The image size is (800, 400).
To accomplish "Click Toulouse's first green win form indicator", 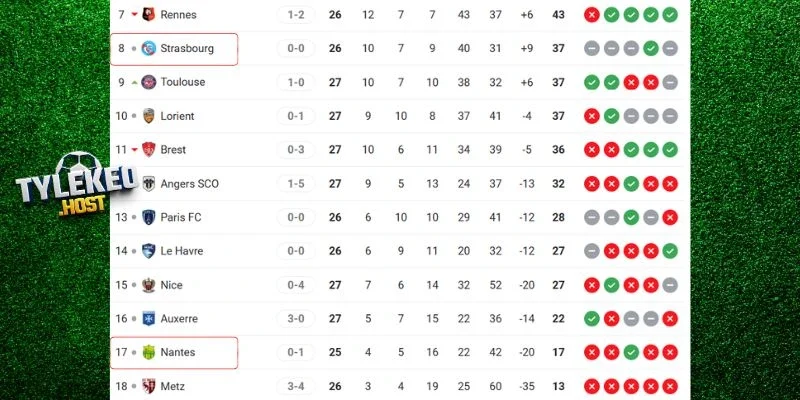I will [x=591, y=82].
